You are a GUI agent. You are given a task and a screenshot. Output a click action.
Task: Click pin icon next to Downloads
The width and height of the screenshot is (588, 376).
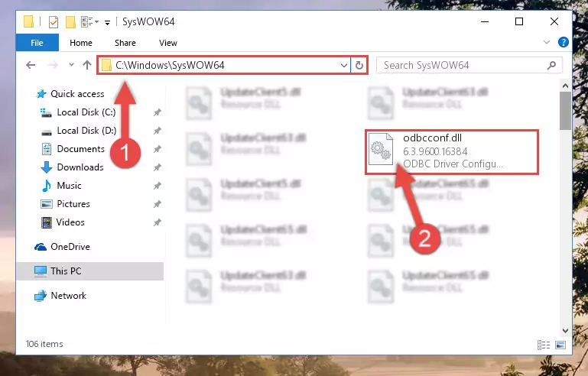pyautogui.click(x=157, y=167)
